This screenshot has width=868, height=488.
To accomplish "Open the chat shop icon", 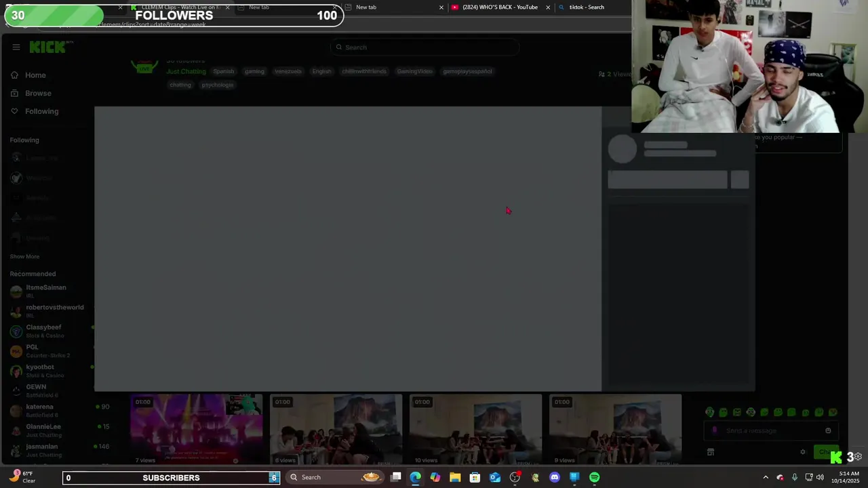I will pos(711,452).
